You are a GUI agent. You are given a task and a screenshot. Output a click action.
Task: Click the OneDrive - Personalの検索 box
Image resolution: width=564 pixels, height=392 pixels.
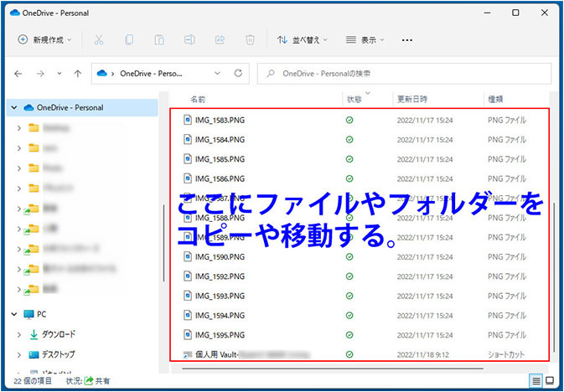404,74
